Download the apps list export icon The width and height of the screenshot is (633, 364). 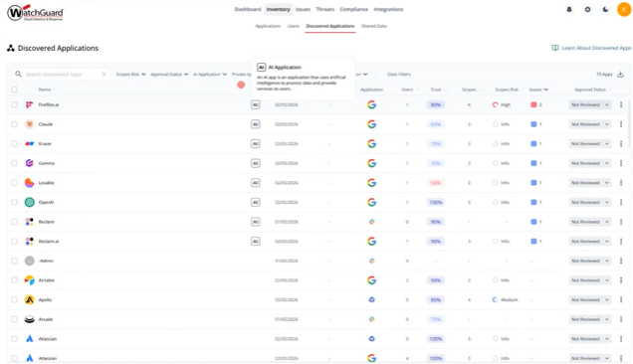click(x=620, y=75)
